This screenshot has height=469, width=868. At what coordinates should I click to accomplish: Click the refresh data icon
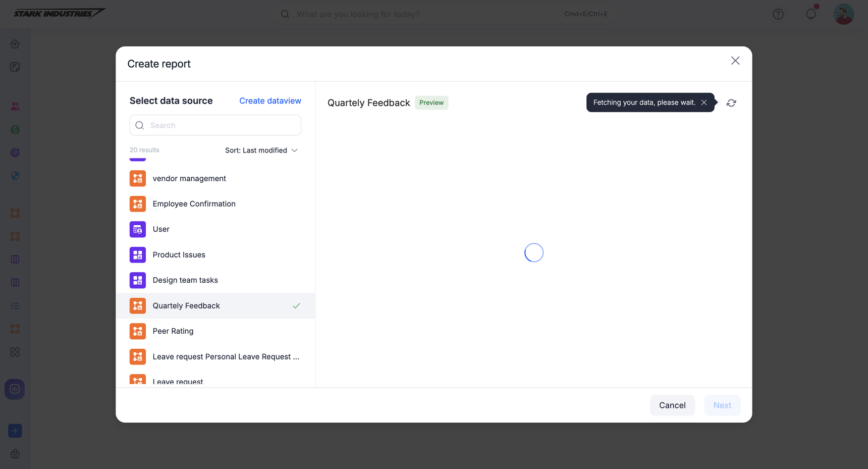click(731, 103)
